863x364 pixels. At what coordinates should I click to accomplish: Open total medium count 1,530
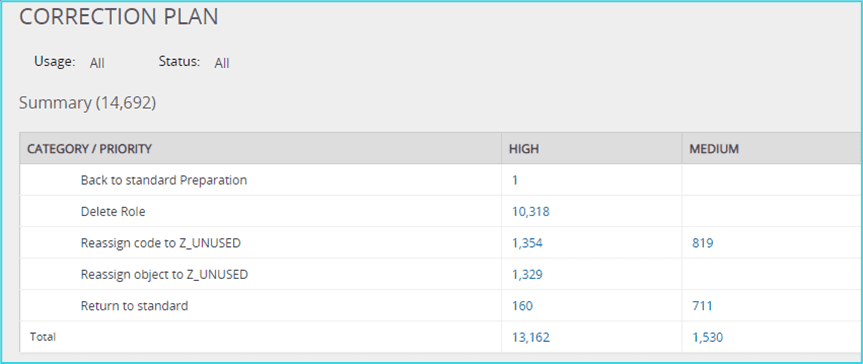707,337
